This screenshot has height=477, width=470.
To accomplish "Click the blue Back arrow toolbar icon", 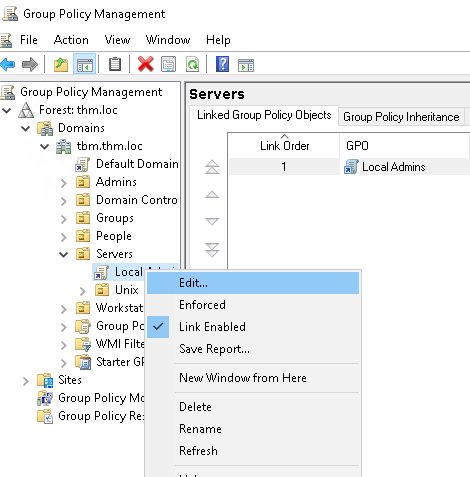I will (x=8, y=64).
